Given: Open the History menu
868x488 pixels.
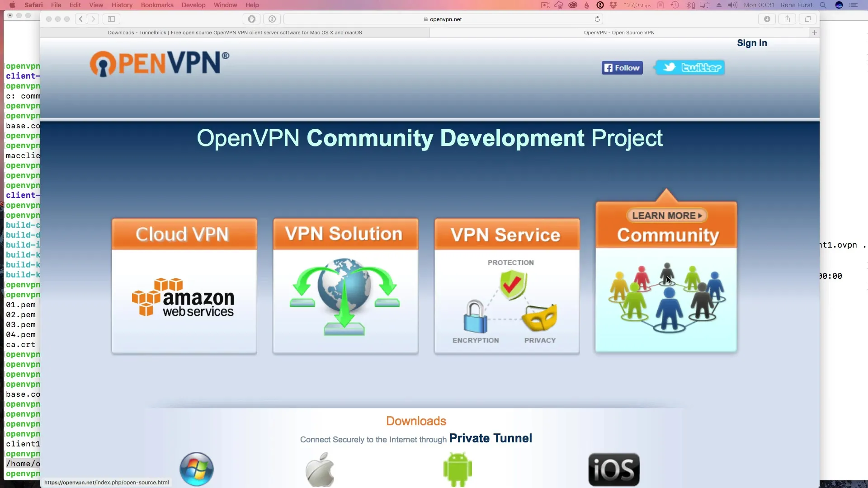Looking at the screenshot, I should pos(122,5).
